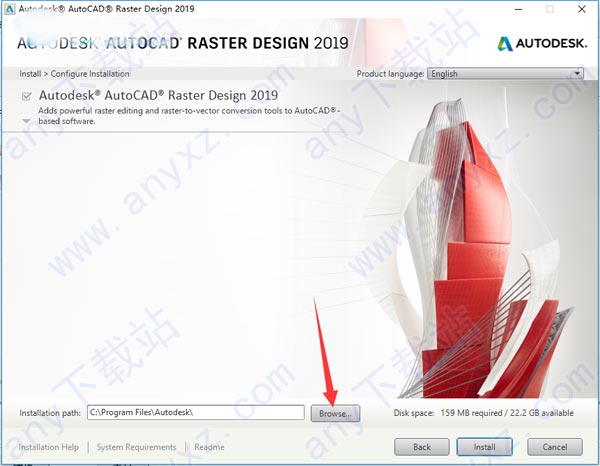Image resolution: width=600 pixels, height=466 pixels.
Task: Click the disk space '159 MB required' text
Action: (471, 413)
